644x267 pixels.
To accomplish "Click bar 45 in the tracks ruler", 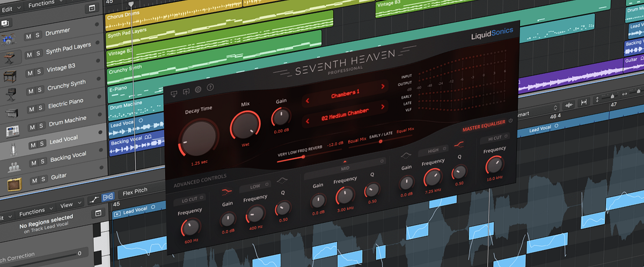I will (x=110, y=2).
